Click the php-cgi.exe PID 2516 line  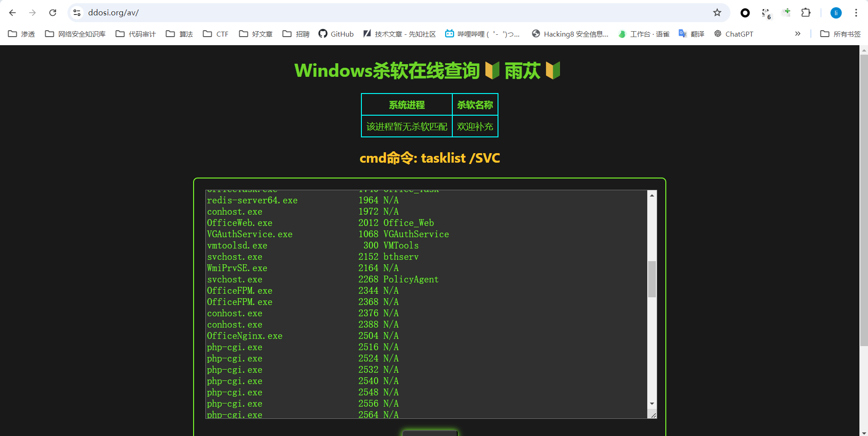click(303, 347)
